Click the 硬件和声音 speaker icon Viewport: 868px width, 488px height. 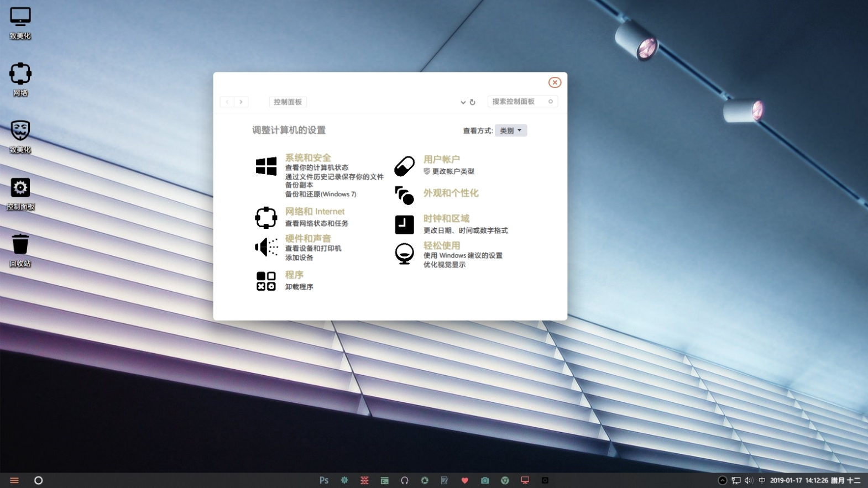(266, 246)
